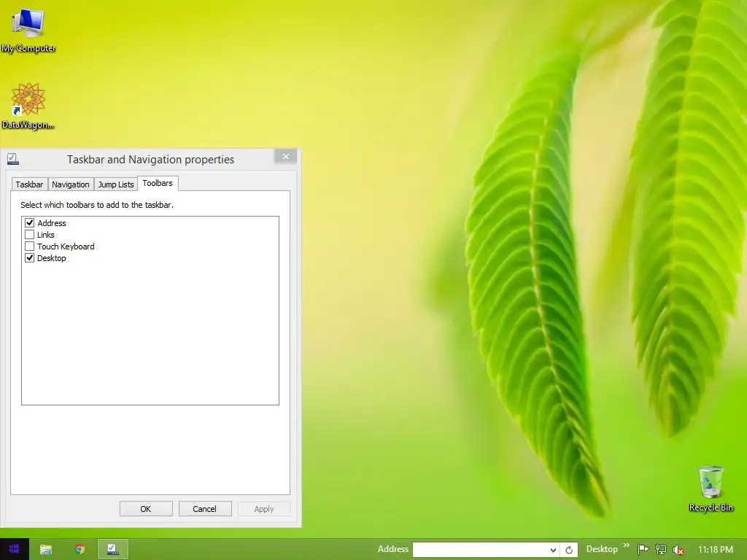Open network status tray icon

pos(660,550)
